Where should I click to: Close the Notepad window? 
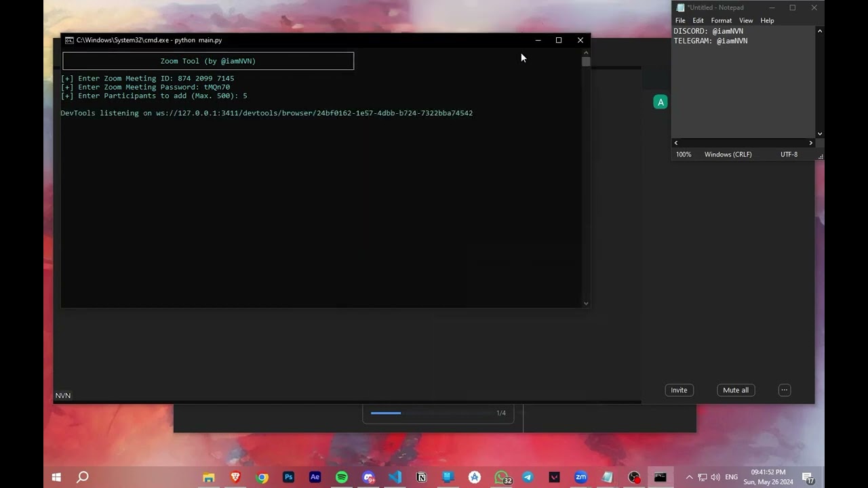[814, 7]
